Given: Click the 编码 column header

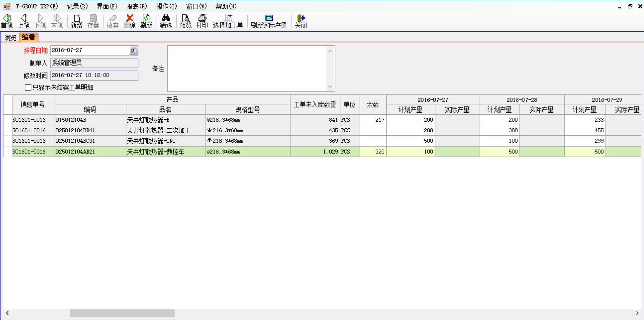Looking at the screenshot, I should [x=90, y=109].
